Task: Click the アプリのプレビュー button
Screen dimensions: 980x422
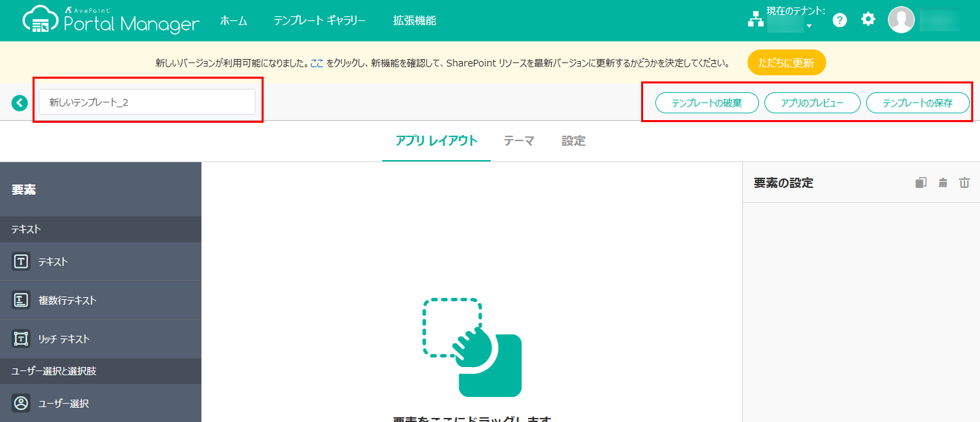Action: (x=813, y=103)
